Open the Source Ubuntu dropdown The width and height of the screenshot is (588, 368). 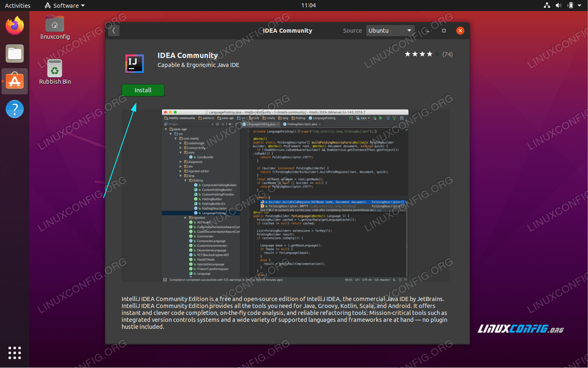tap(390, 31)
